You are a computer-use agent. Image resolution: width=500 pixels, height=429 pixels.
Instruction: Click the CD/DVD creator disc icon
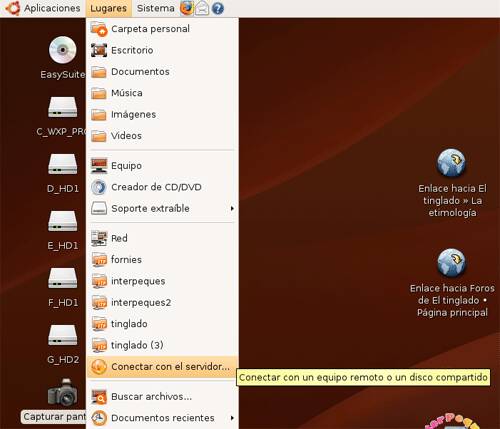pyautogui.click(x=99, y=187)
